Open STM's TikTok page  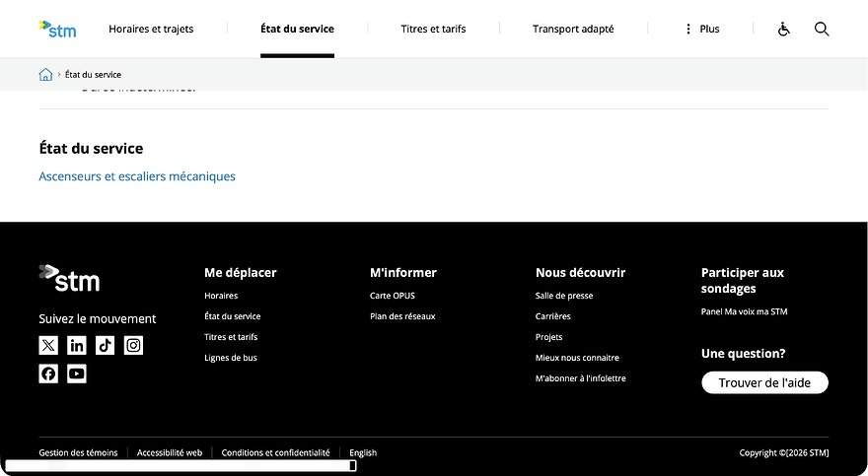click(105, 346)
